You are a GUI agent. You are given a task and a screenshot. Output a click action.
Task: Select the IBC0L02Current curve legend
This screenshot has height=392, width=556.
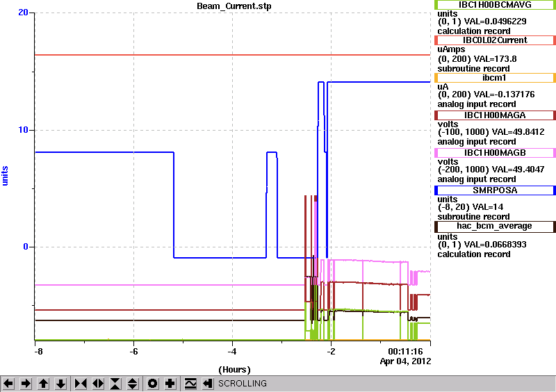(x=495, y=40)
